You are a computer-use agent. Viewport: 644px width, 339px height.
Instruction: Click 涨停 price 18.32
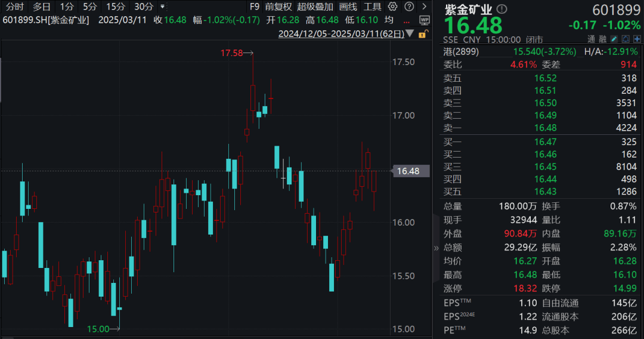pyautogui.click(x=525, y=288)
